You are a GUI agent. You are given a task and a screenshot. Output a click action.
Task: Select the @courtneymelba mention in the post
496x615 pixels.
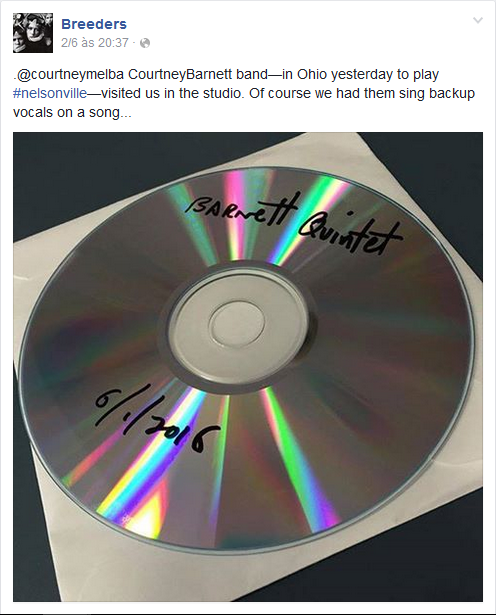tap(69, 75)
